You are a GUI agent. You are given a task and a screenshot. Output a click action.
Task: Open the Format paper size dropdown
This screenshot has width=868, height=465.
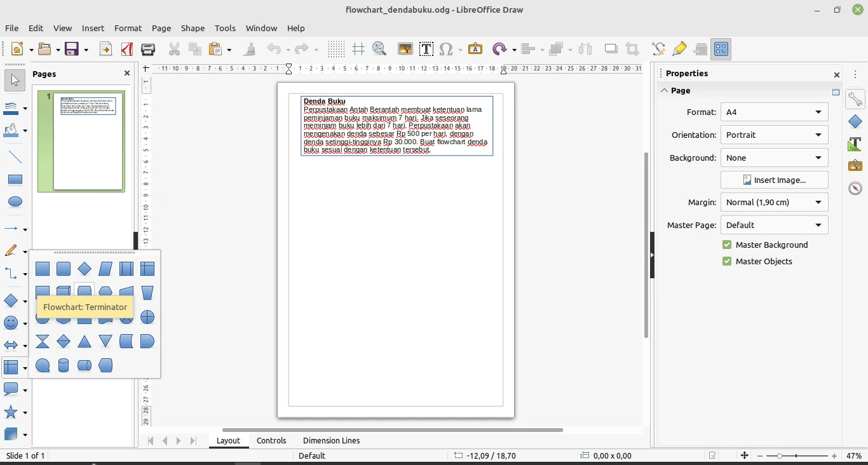774,112
